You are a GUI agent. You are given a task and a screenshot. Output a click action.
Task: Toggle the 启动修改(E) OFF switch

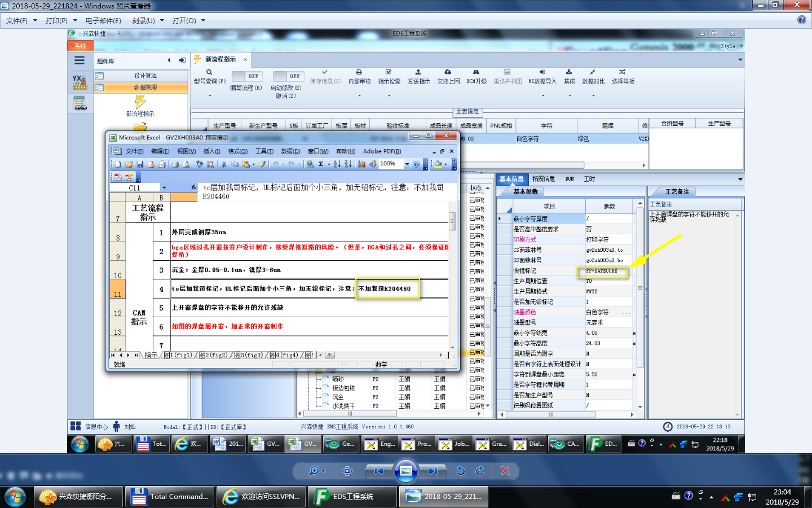coord(288,76)
